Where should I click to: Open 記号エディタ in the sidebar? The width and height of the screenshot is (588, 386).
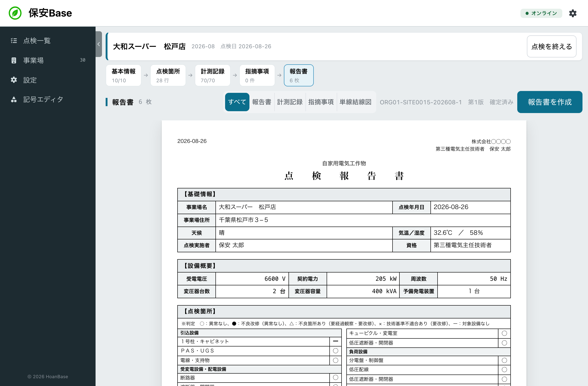tap(48, 99)
